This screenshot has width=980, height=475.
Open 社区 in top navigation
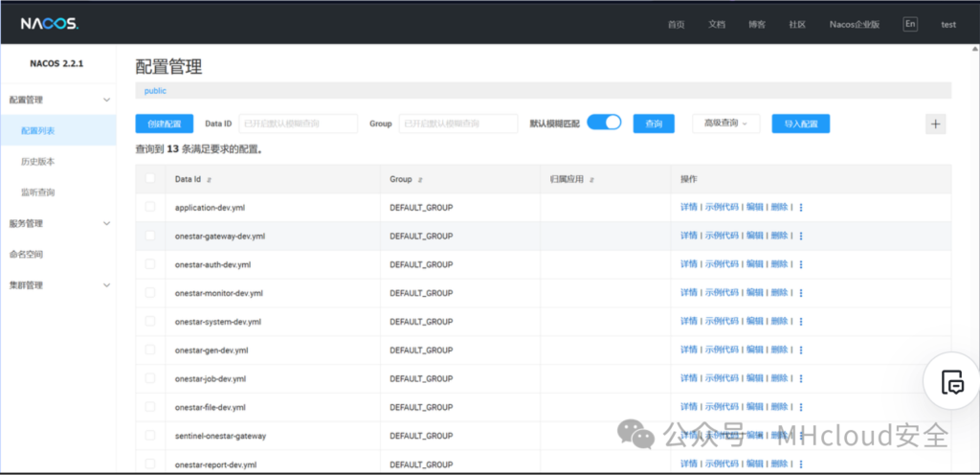coord(797,25)
